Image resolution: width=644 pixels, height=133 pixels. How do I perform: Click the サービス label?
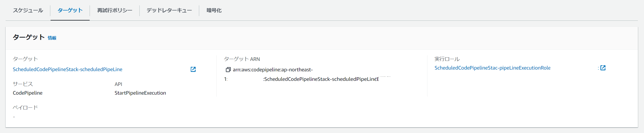23,84
